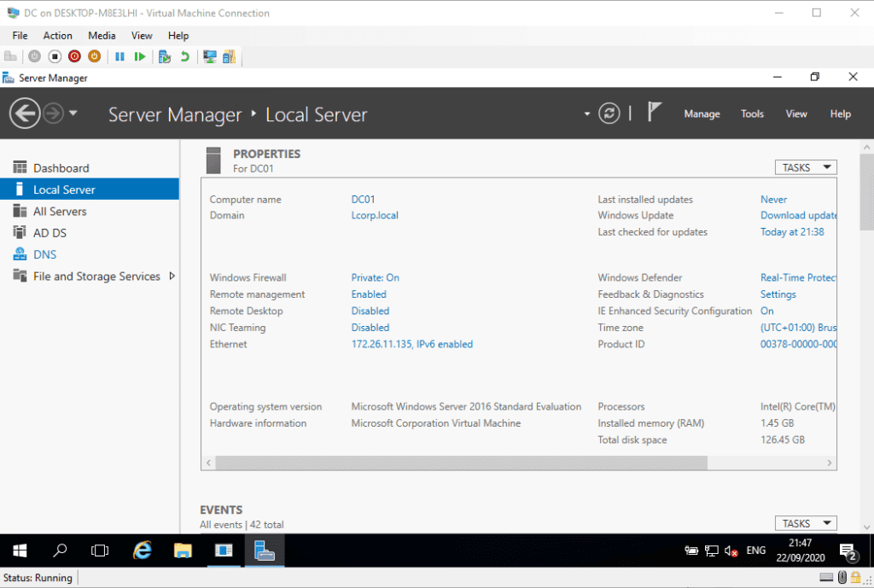Screen dimensions: 874x588
Task: Click the red Shut Down icon
Action: tap(74, 56)
